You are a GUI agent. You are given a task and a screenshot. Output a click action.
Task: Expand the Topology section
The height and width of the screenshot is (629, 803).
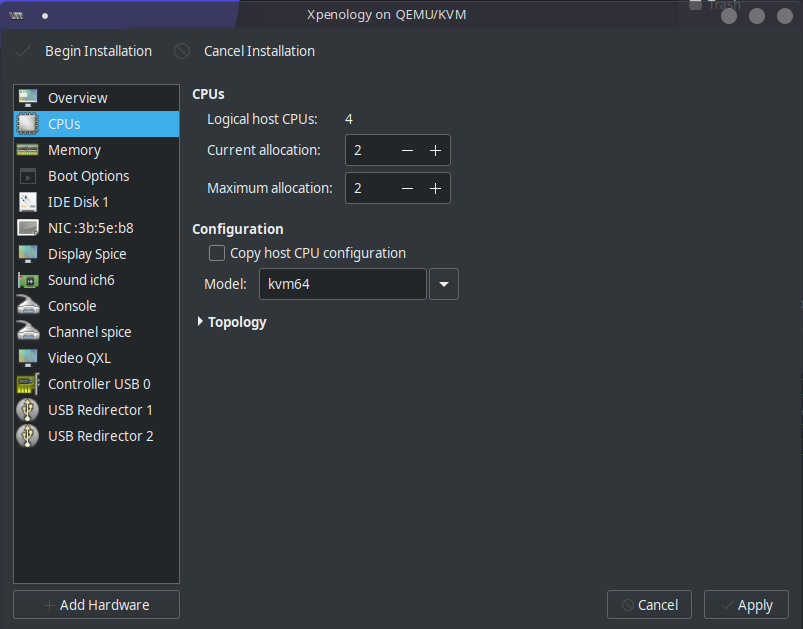click(x=200, y=322)
